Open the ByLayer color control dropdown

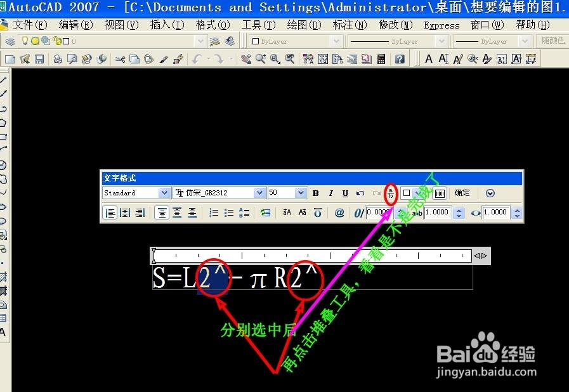point(336,41)
